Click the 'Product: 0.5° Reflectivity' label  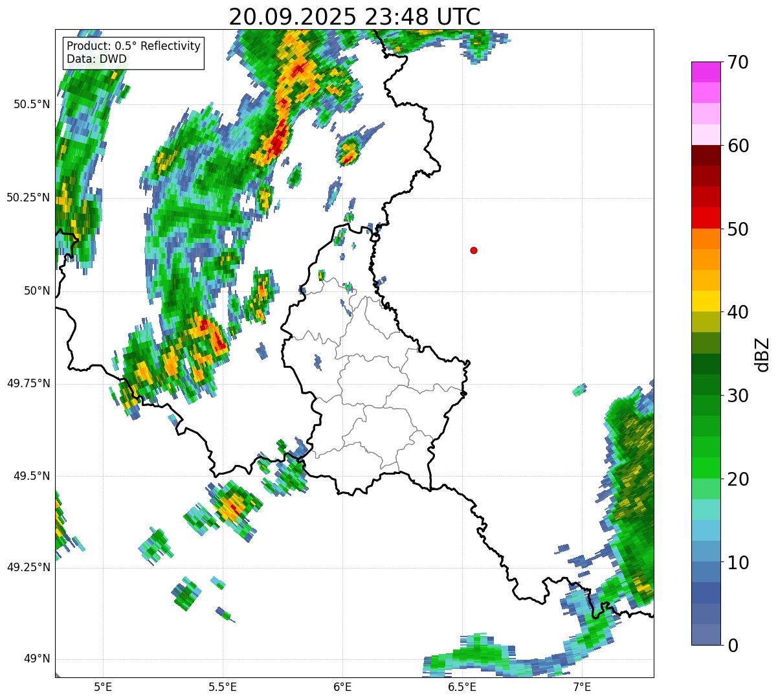coord(133,47)
